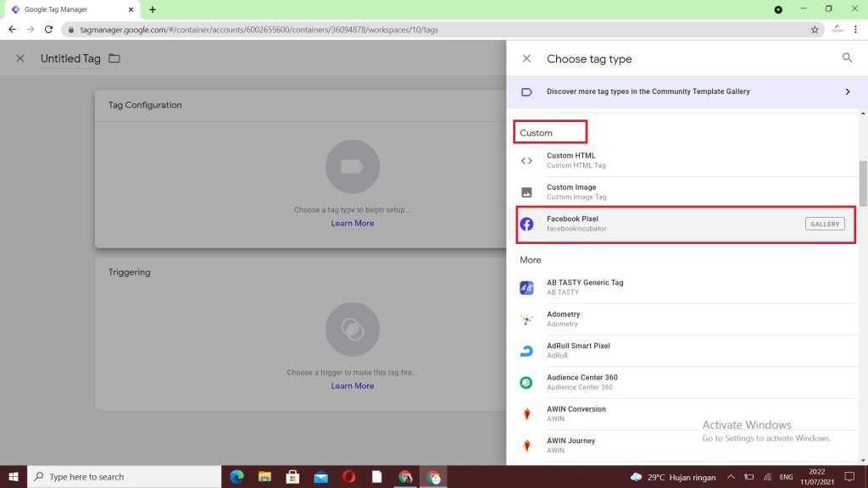Viewport: 868px width, 488px height.
Task: Select the AWIN Conversion tag icon
Action: [526, 413]
